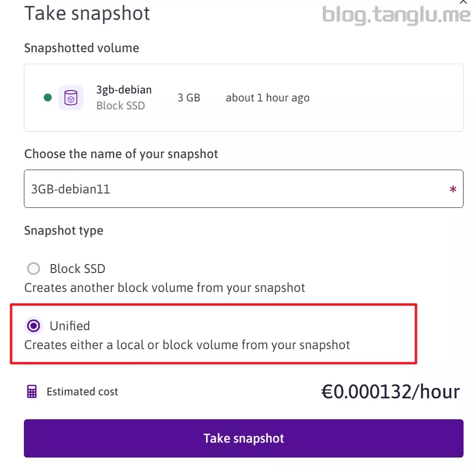The height and width of the screenshot is (468, 476).
Task: Click the purple block volume icon
Action: 71,97
